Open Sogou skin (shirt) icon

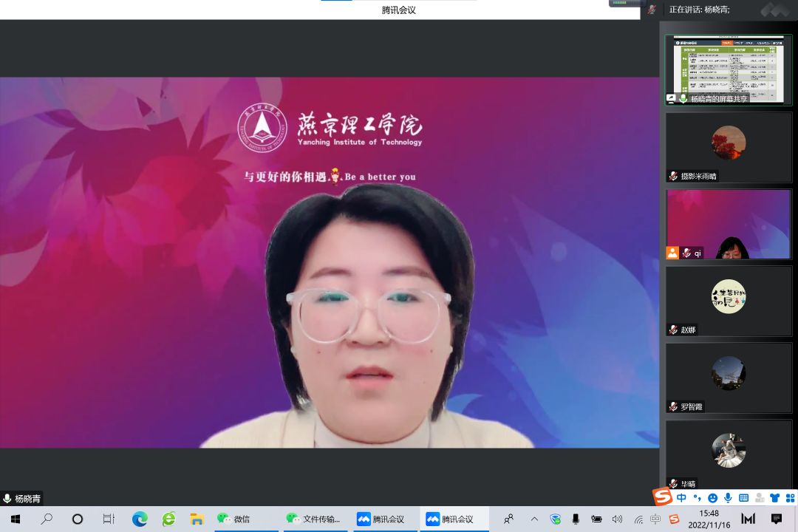774,498
